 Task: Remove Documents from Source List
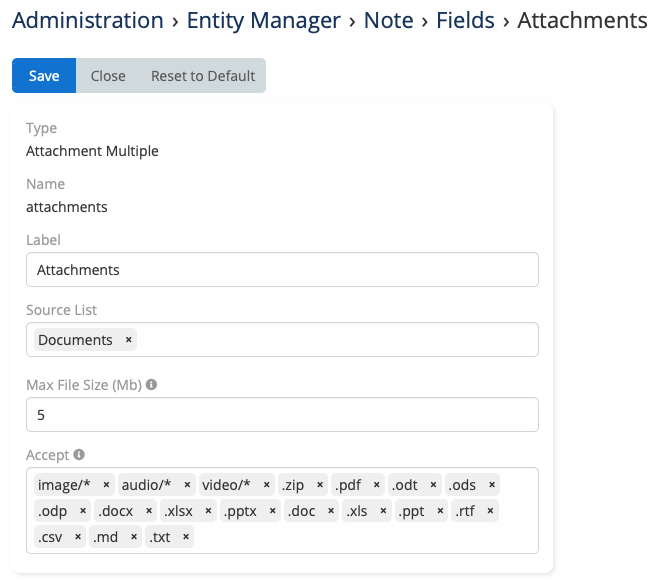pyautogui.click(x=128, y=340)
